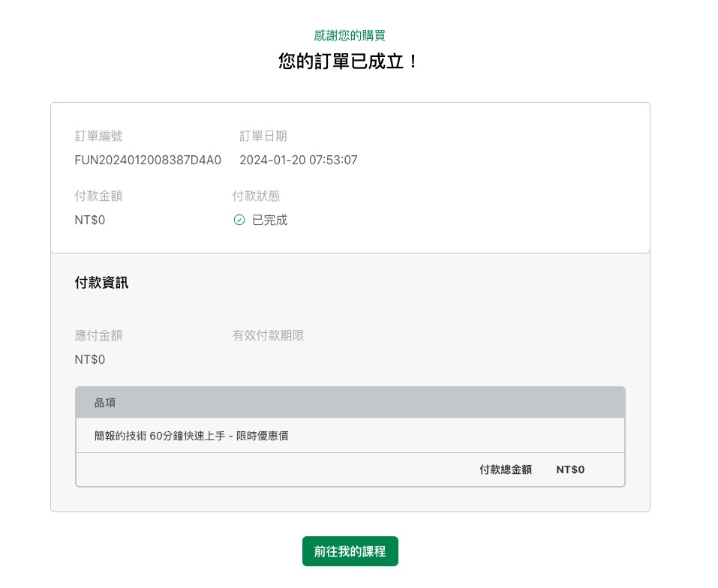Click the 品項 table header
This screenshot has width=718, height=588.
pos(105,403)
